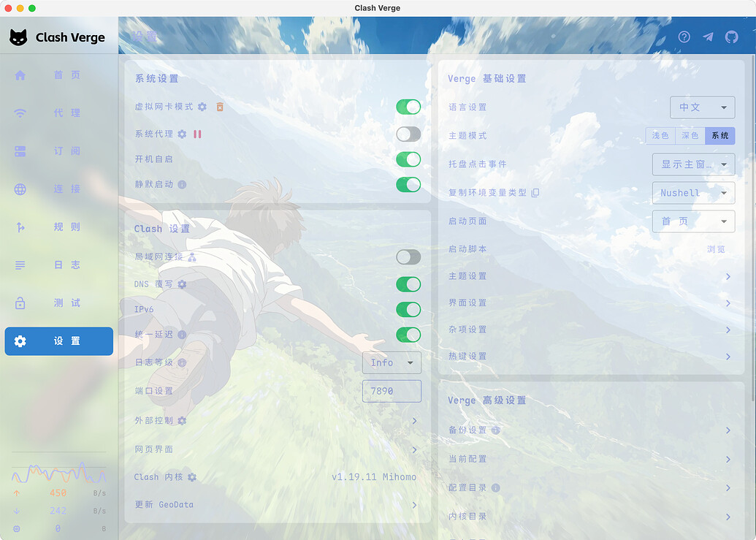Toggle the 静默启动 switch
Image resolution: width=756 pixels, height=540 pixels.
point(408,184)
